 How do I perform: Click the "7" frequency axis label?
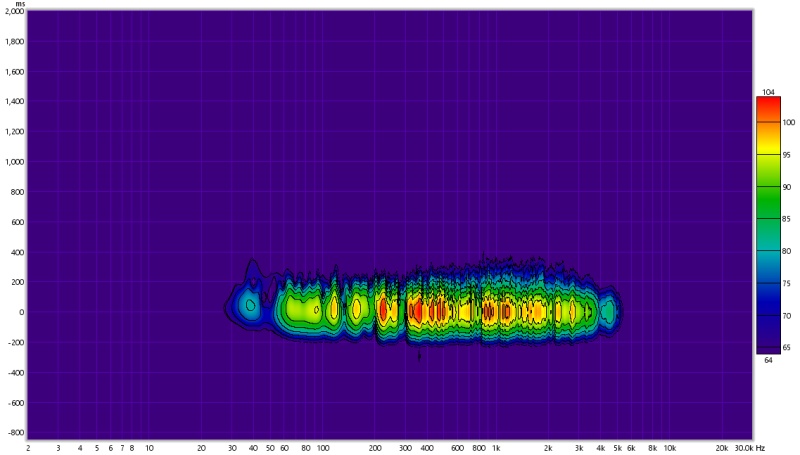122,448
